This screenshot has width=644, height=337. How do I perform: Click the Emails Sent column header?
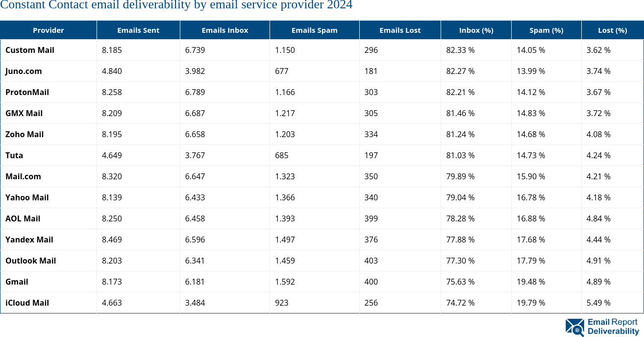point(138,30)
